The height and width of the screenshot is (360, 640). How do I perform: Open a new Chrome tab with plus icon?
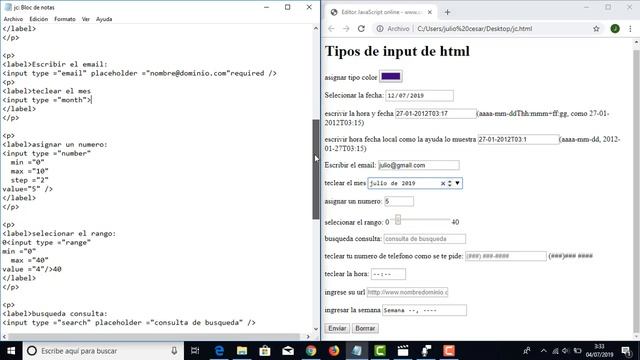pos(447,12)
